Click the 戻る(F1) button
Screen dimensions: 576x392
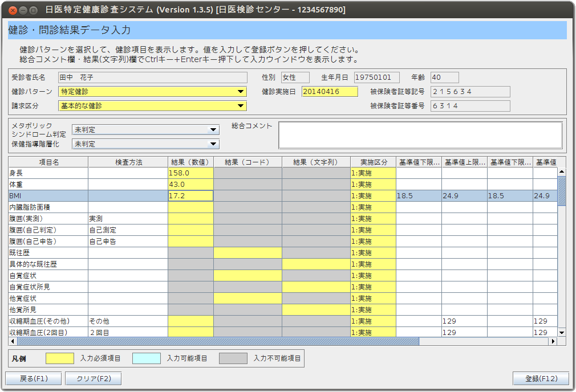coord(34,378)
